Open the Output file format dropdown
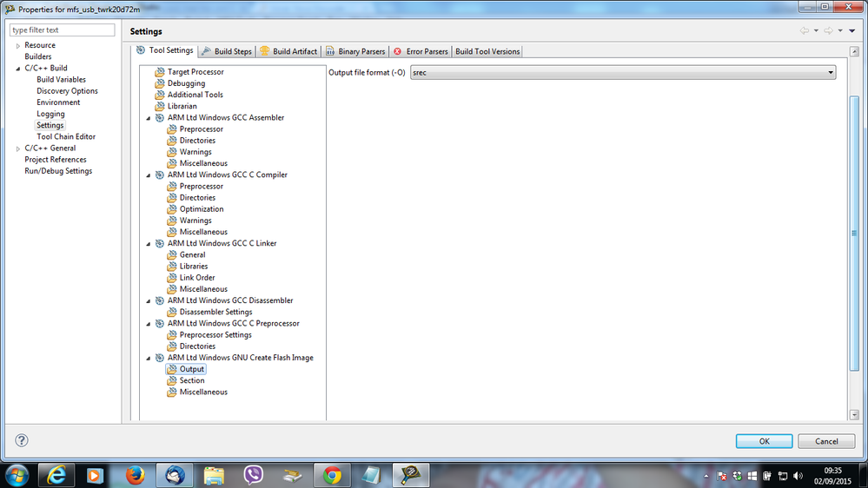Screen dimensions: 868x488 [623, 72]
